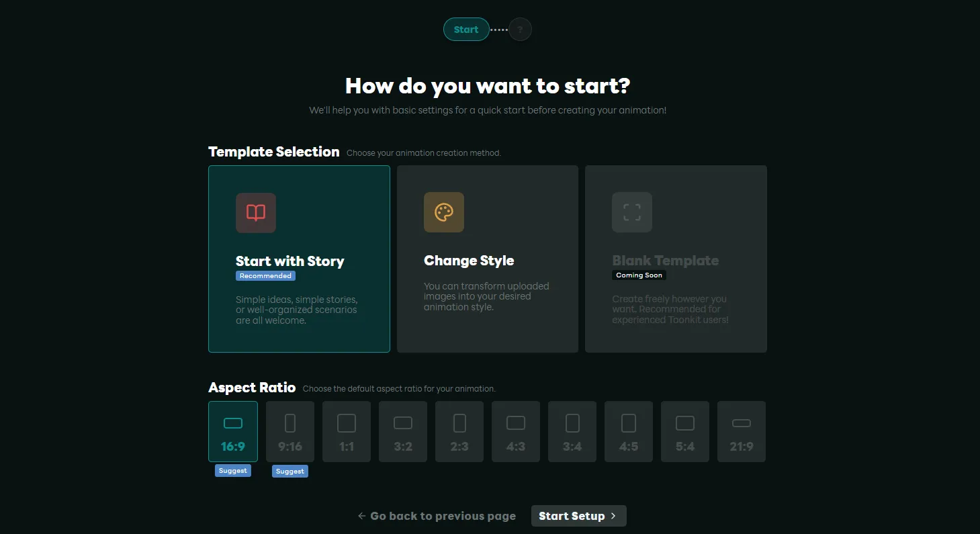Viewport: 980px width, 534px height.
Task: Select the Change Style template heading
Action: pos(469,261)
